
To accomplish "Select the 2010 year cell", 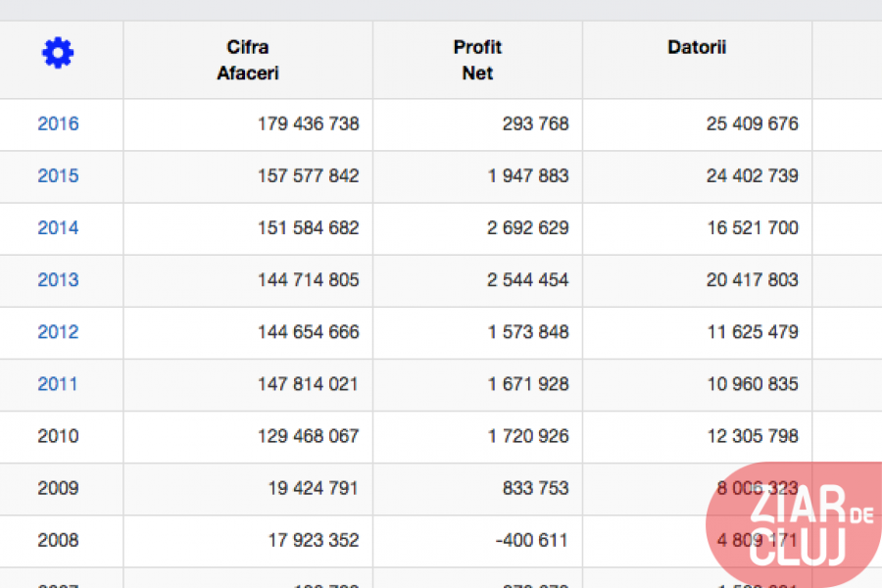I will (58, 436).
